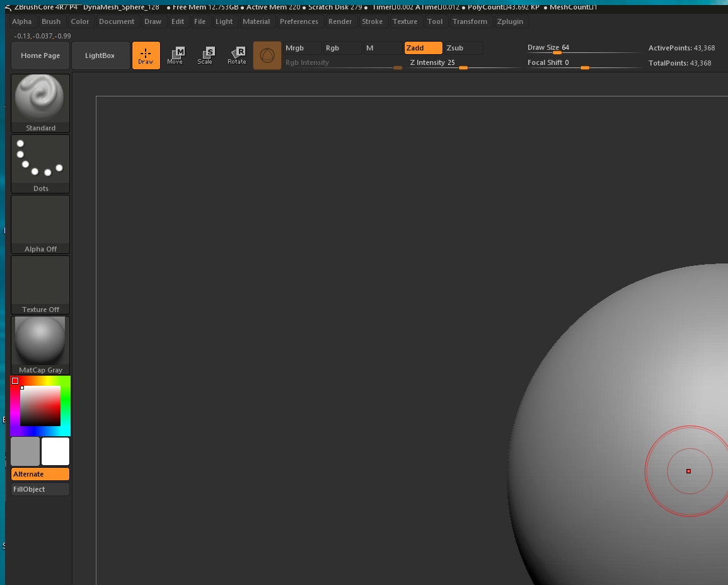Click the round gizmo icon beside Rotate
The height and width of the screenshot is (585, 728).
267,55
